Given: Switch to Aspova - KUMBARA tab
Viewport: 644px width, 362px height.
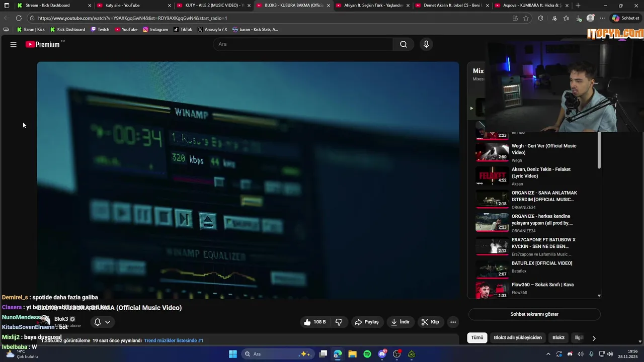Looking at the screenshot, I should [532, 5].
